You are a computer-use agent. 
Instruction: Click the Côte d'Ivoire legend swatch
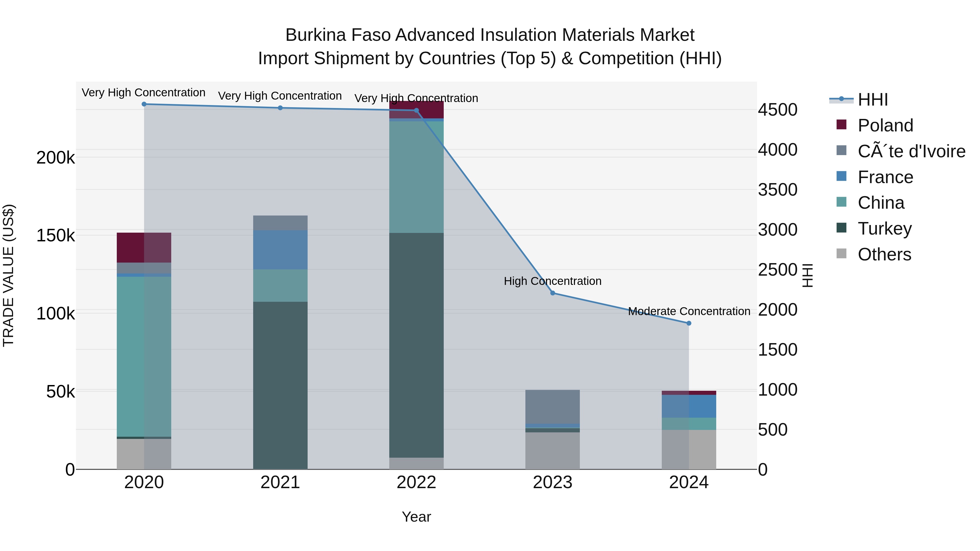click(841, 150)
